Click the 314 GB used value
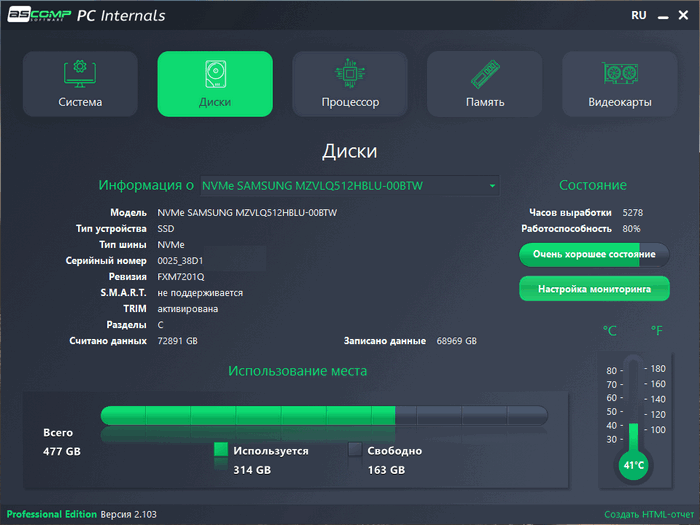The height and width of the screenshot is (525, 700). (x=252, y=470)
